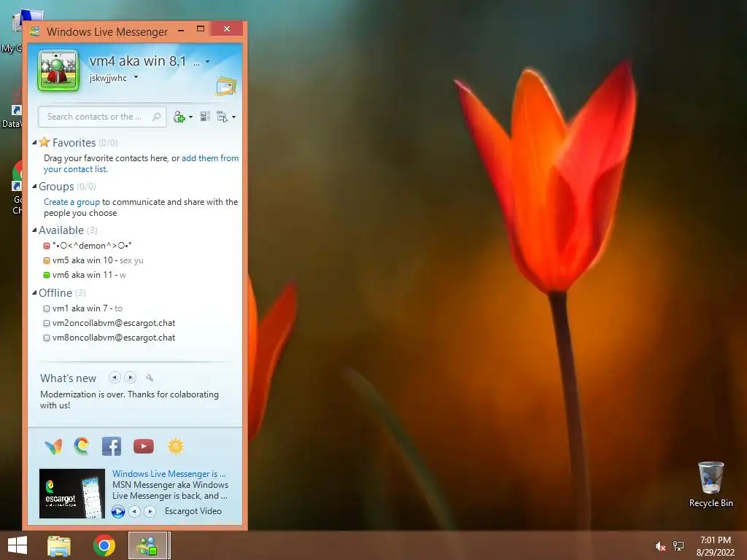Launch Google Chrome from the taskbar
747x560 pixels.
[x=104, y=545]
